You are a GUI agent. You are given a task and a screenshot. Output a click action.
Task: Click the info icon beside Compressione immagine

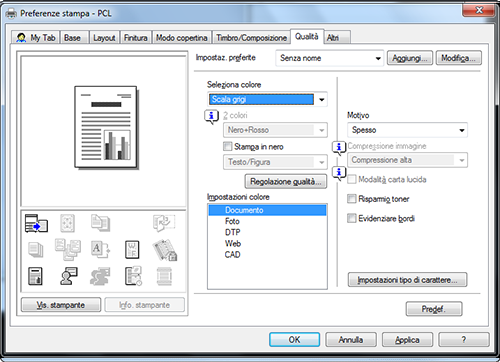point(339,148)
